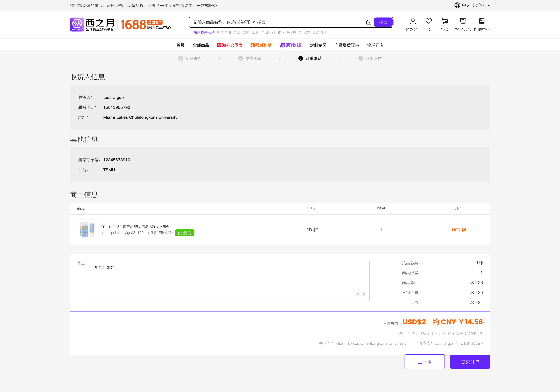Click 约 CNY ￥14.56 converted total
560x392 pixels.
click(457, 322)
